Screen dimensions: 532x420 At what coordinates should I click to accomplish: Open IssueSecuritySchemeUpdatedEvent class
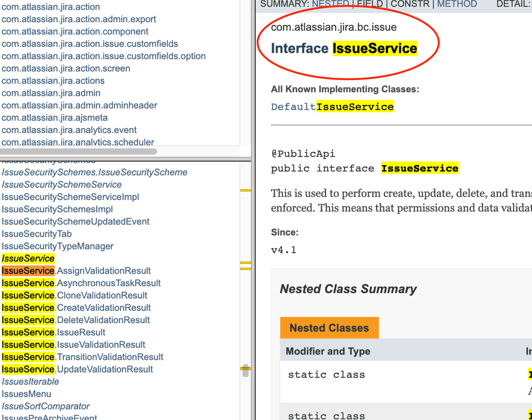coord(75,221)
